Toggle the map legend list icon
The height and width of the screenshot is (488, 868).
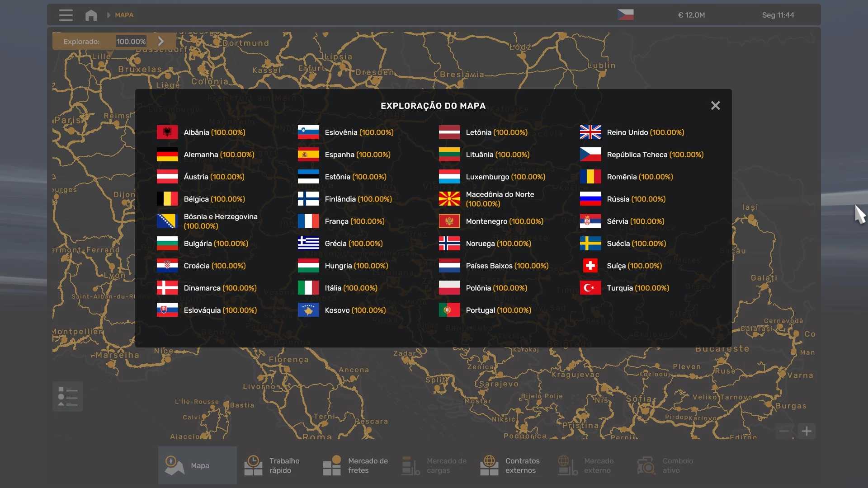click(x=68, y=396)
